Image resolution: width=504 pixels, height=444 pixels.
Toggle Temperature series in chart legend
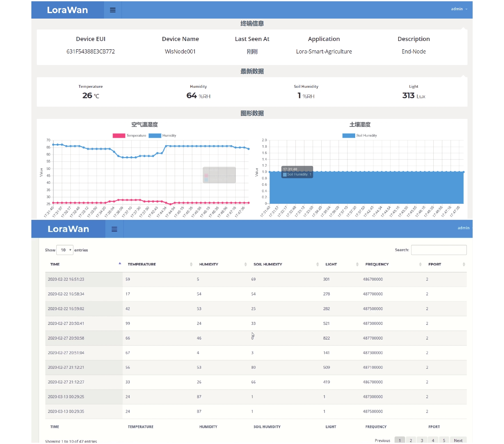(129, 136)
